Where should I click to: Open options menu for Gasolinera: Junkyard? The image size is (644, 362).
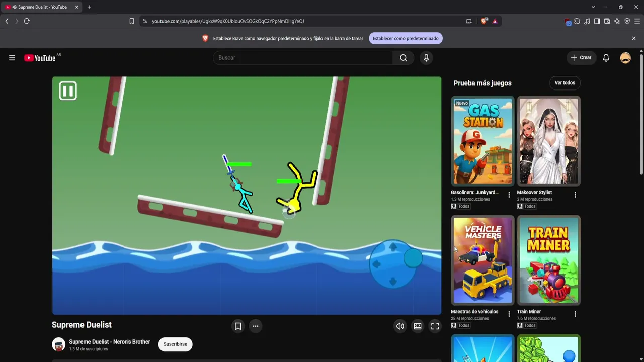[509, 195]
